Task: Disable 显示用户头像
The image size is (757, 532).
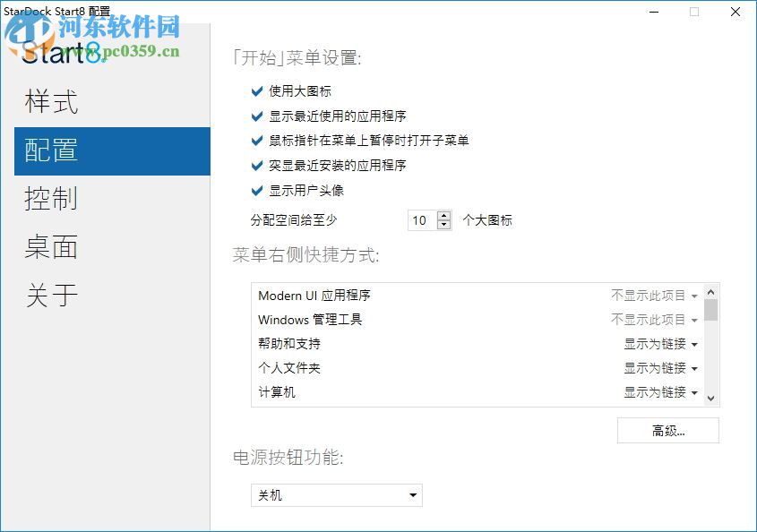Action: click(255, 190)
